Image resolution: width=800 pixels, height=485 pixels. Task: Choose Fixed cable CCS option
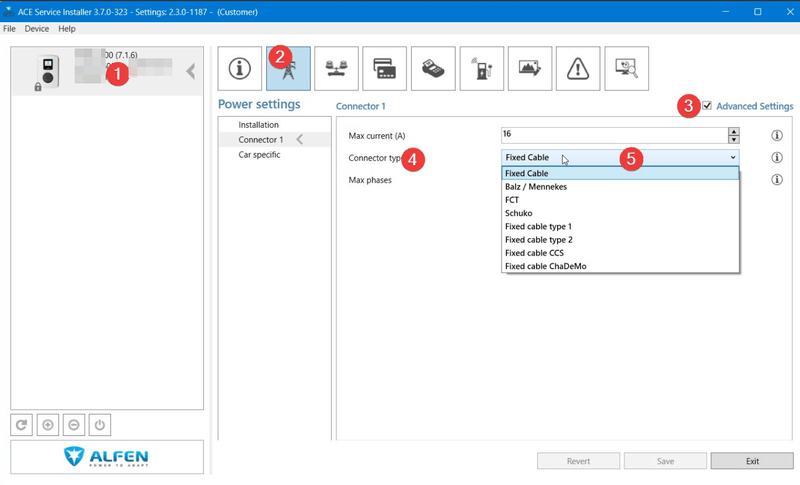(620, 253)
